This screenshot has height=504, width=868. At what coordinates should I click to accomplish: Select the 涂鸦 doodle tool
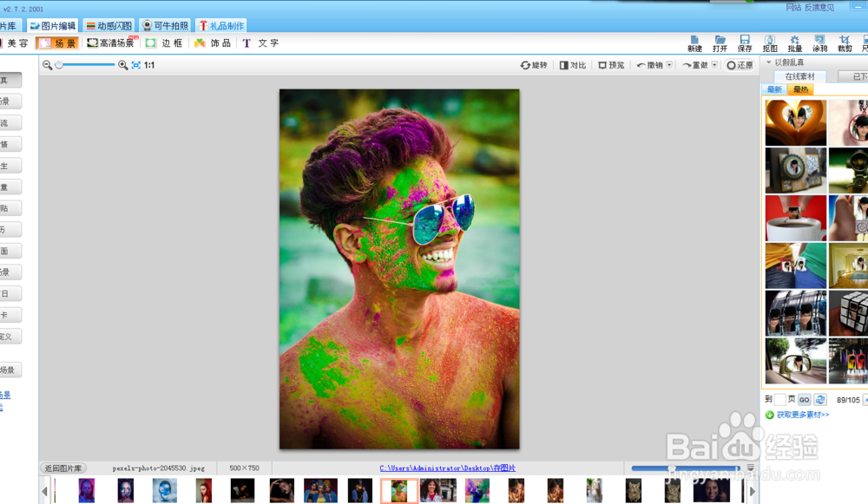pos(820,43)
